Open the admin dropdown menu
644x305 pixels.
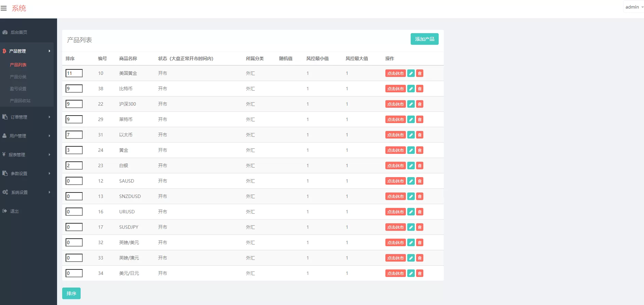coord(634,7)
